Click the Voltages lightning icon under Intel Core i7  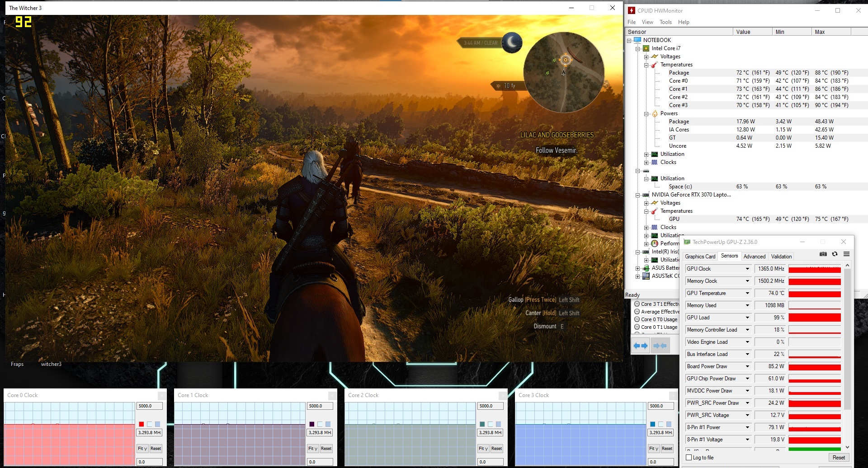tap(654, 56)
